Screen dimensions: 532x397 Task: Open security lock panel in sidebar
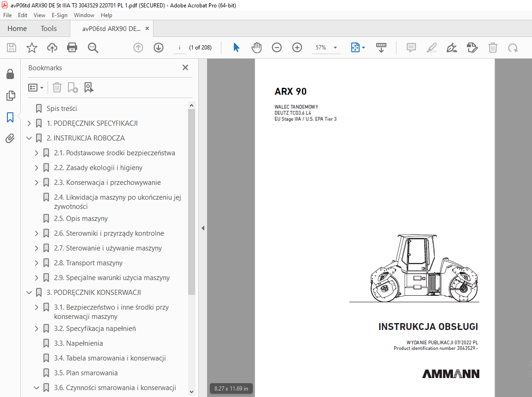point(10,74)
